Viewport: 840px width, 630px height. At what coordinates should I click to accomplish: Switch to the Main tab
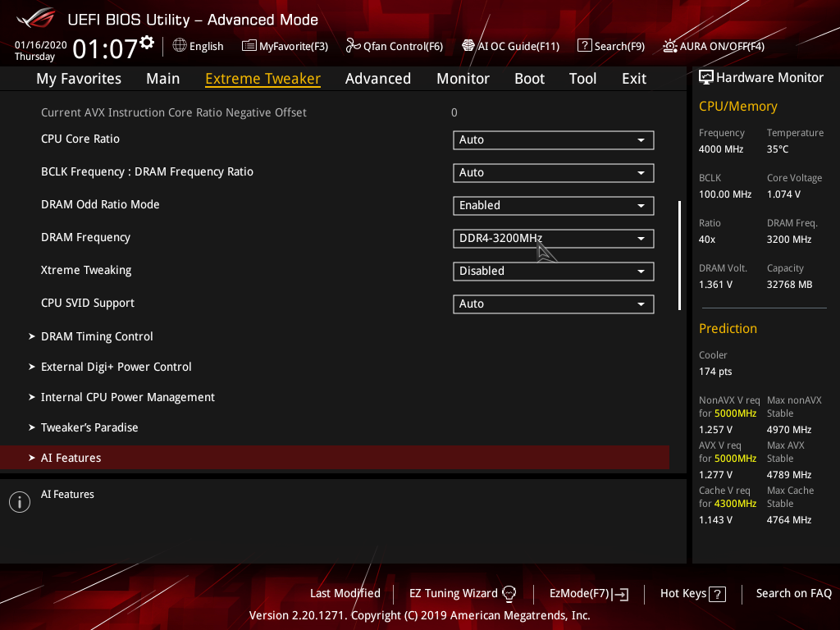163,79
